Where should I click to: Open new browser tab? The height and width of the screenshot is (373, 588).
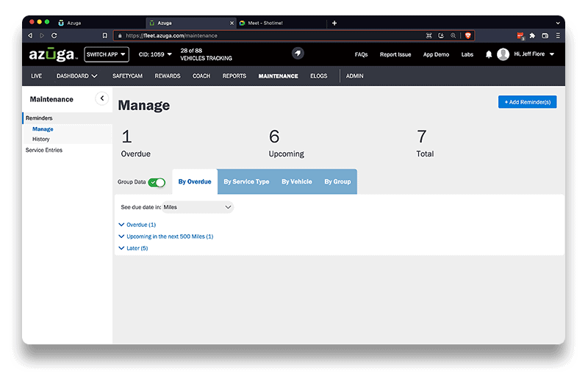coord(334,23)
